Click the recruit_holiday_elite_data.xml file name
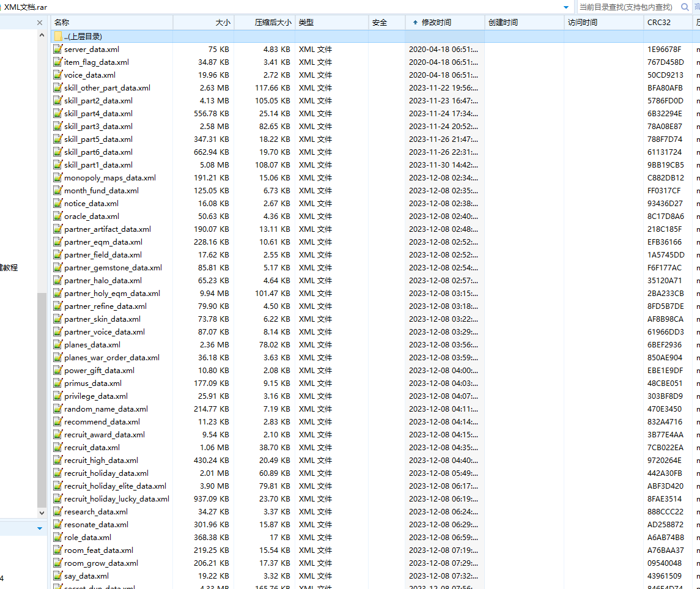This screenshot has height=589, width=700. (115, 486)
